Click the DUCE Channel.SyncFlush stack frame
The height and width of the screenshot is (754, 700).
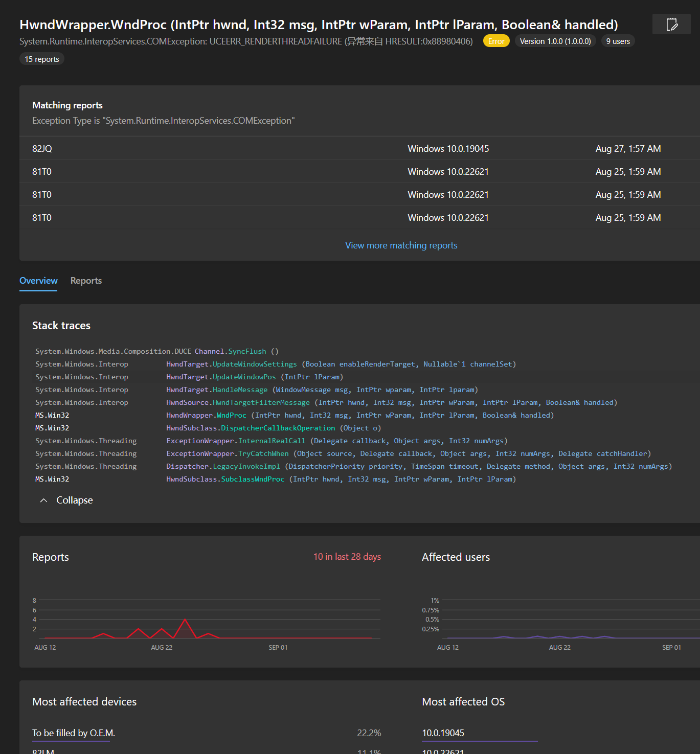click(156, 351)
